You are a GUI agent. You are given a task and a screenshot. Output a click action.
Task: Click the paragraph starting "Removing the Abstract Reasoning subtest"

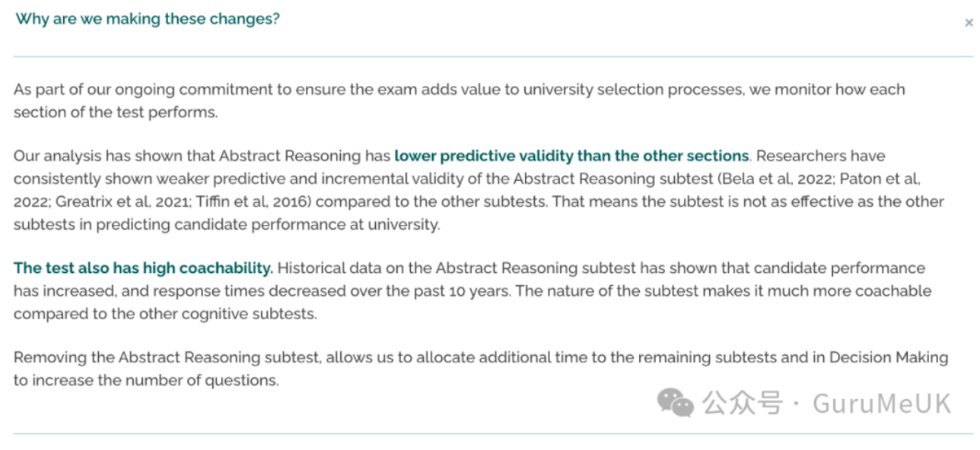point(481,369)
